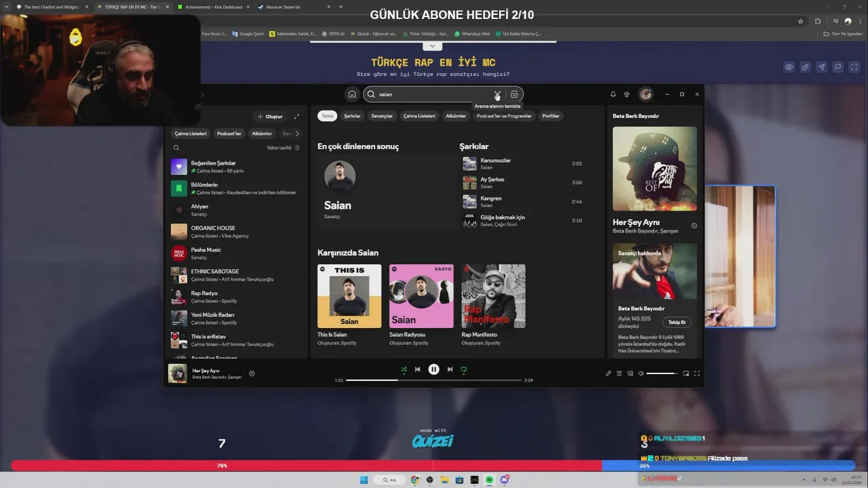This screenshot has width=868, height=488.
Task: Seek in the song progress bar
Action: [433, 380]
